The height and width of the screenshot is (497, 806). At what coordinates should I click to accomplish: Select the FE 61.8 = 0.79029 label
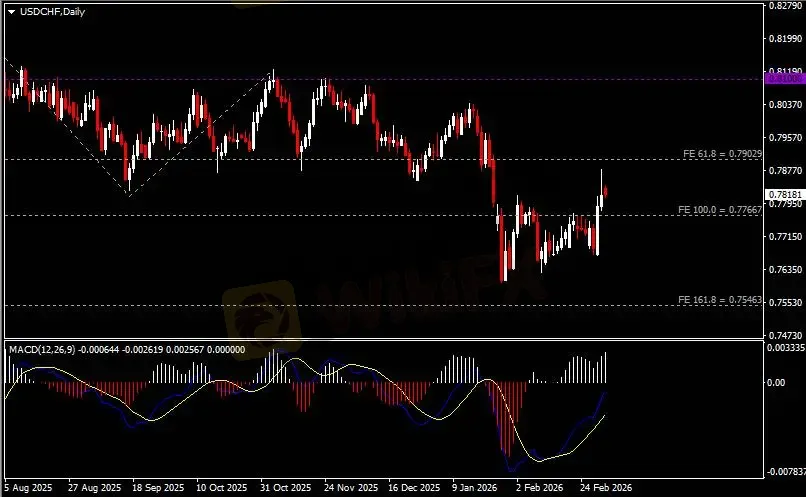coord(722,153)
